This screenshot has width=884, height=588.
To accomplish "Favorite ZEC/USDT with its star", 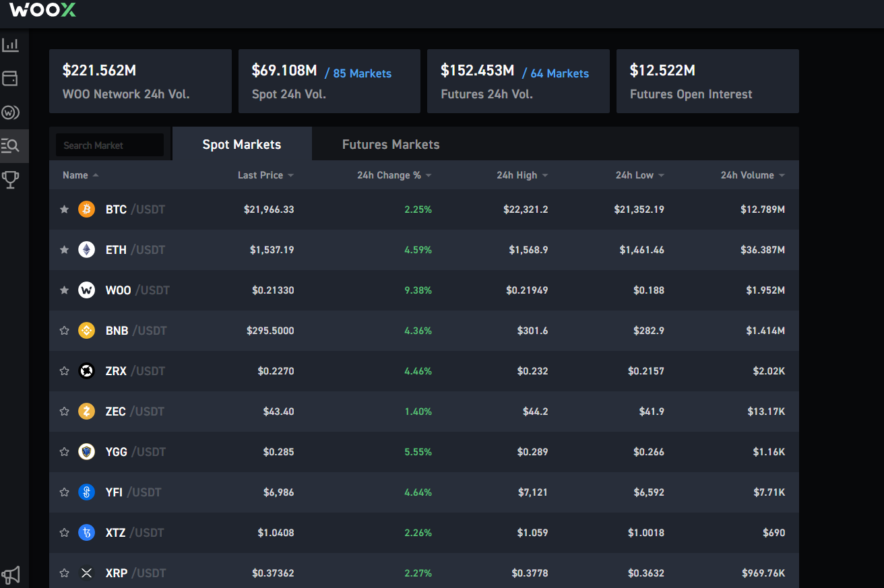I will click(x=65, y=412).
